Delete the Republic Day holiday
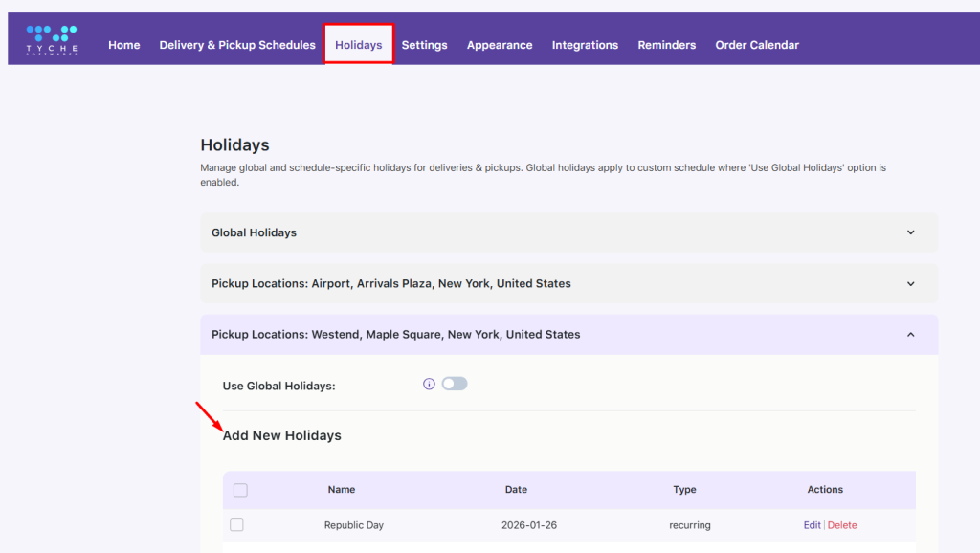 tap(842, 524)
